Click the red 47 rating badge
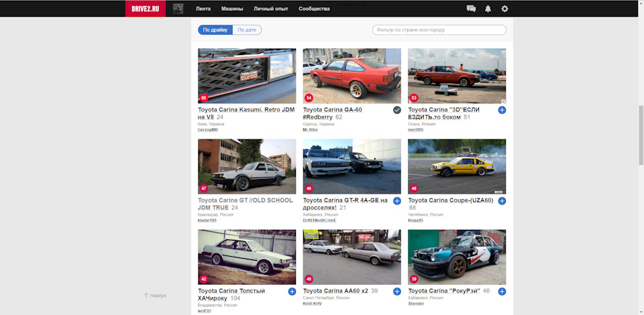The height and width of the screenshot is (315, 644). (204, 189)
